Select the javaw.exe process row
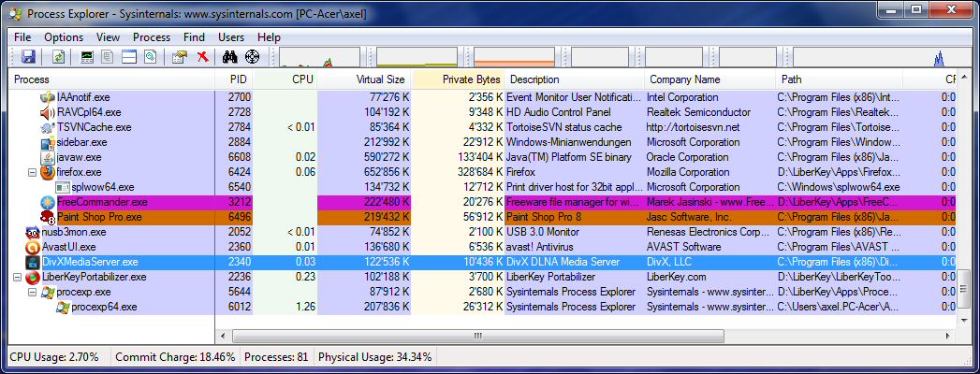 click(x=482, y=157)
